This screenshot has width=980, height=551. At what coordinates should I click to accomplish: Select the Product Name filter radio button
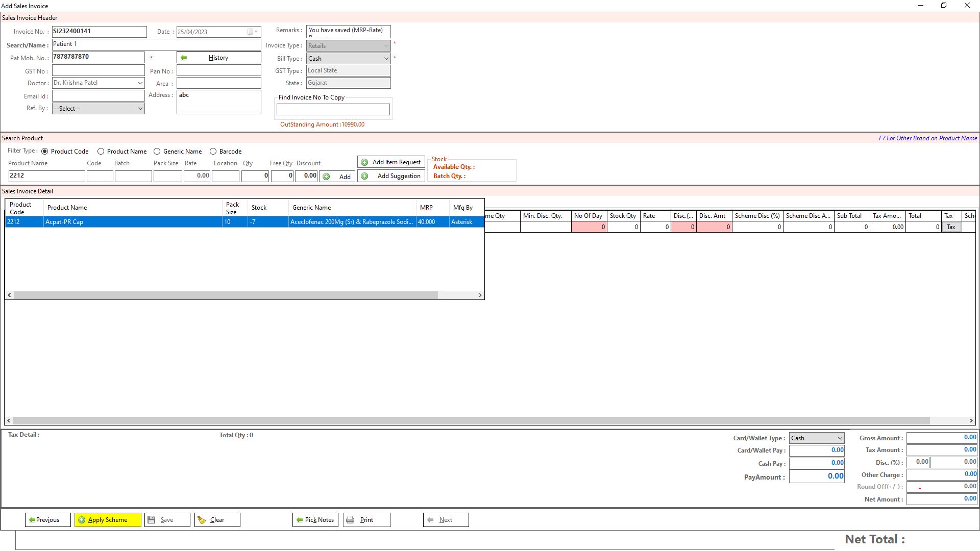click(101, 152)
